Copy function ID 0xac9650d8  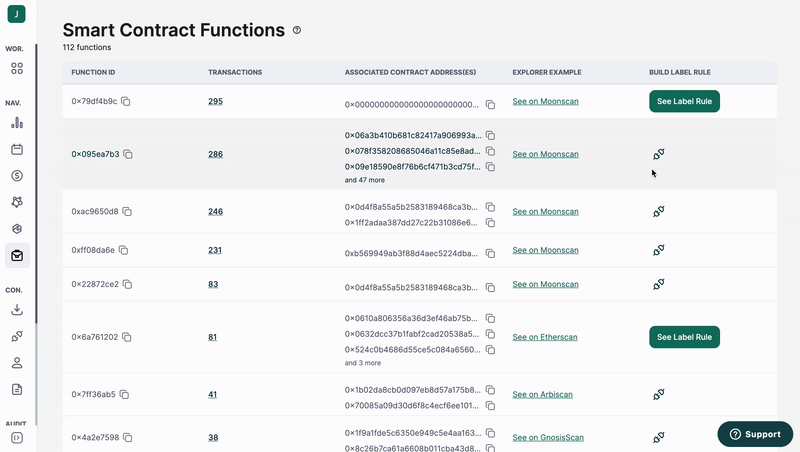pos(127,211)
